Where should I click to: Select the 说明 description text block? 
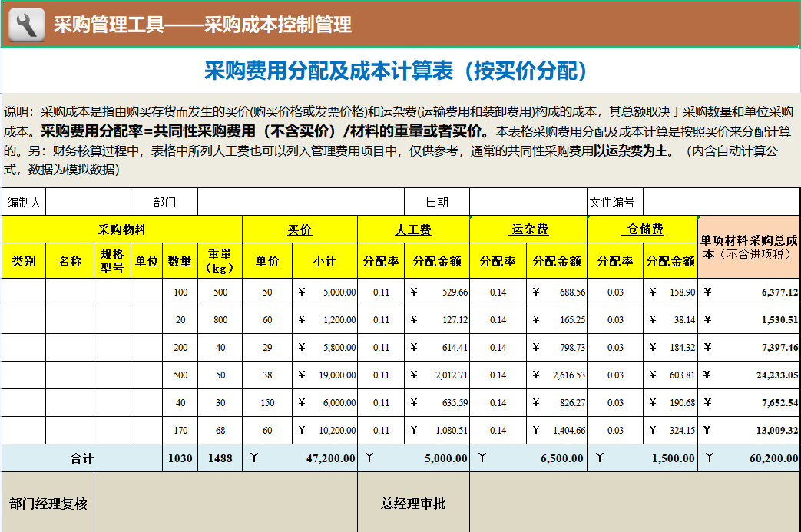(x=399, y=136)
